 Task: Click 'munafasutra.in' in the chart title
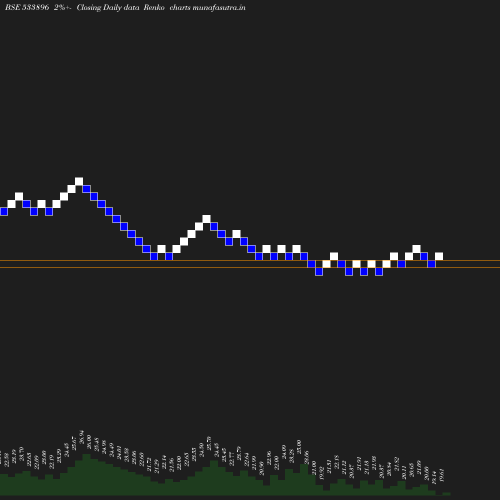(x=219, y=7)
